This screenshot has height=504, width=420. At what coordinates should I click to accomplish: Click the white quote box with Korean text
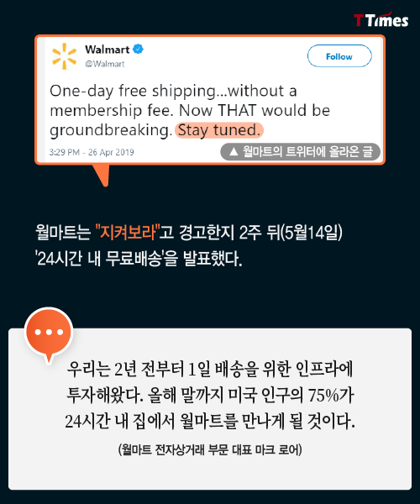click(x=210, y=409)
